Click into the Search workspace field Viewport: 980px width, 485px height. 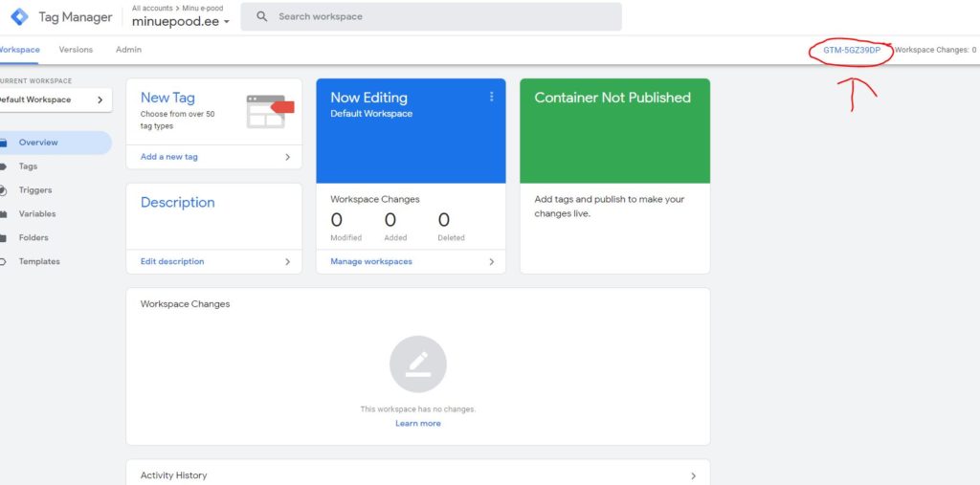click(440, 16)
